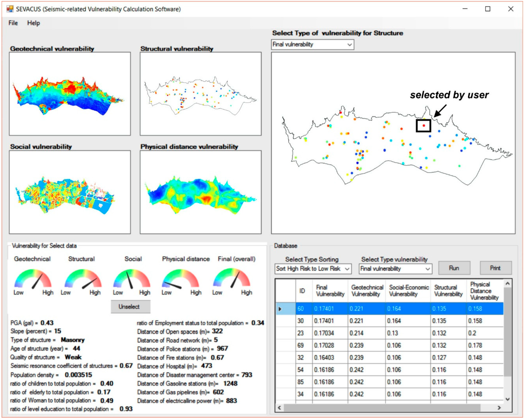This screenshot has height=420, width=525.
Task: Select the table row with ID 23
Action: pos(300,333)
